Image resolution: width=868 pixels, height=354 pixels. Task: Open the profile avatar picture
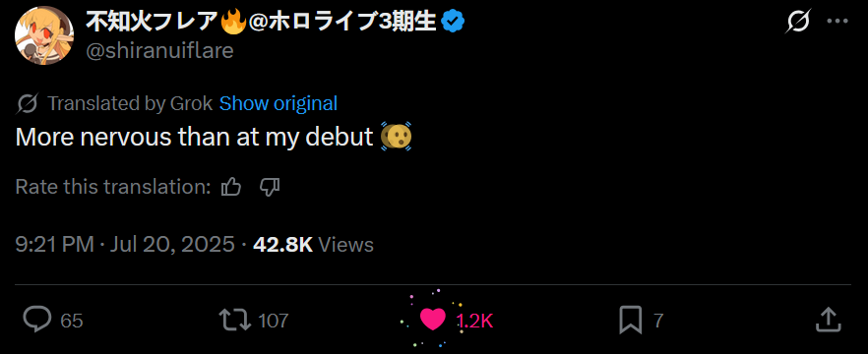(x=44, y=35)
